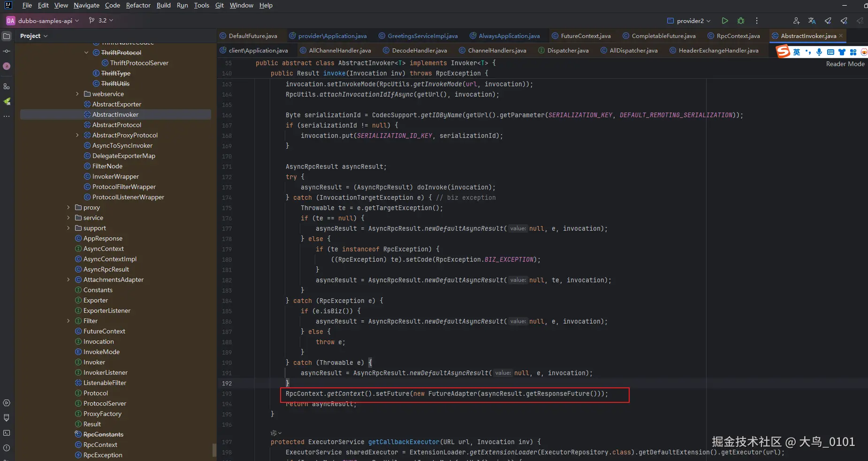
Task: Open the Git menu
Action: pyautogui.click(x=220, y=5)
